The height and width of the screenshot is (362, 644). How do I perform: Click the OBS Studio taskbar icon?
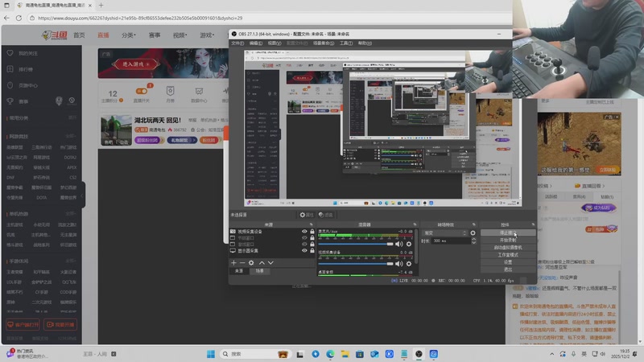[419, 354]
